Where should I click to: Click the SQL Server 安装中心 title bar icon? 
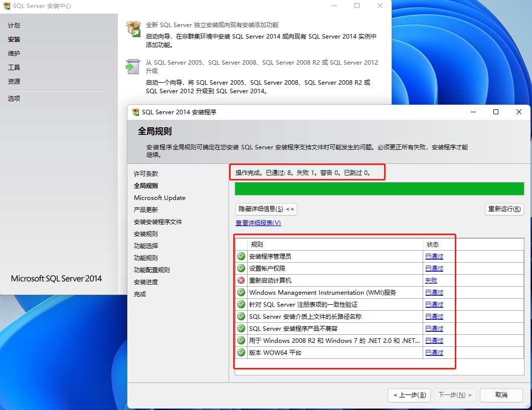click(x=7, y=6)
